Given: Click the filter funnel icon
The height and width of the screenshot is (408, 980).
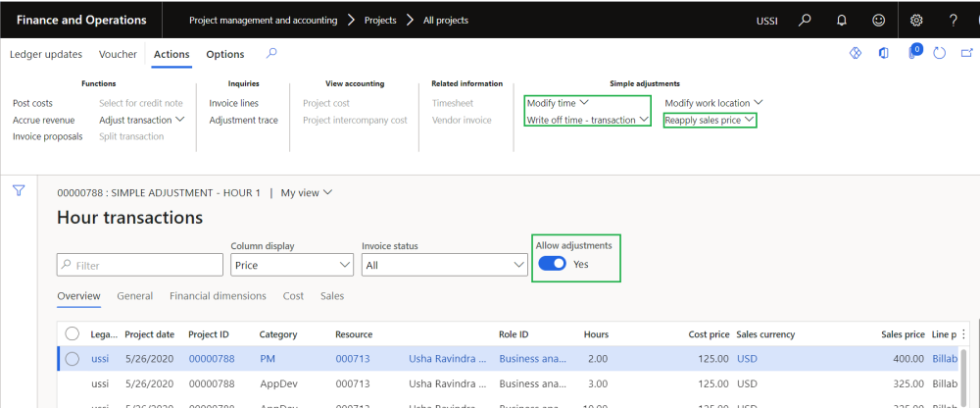Looking at the screenshot, I should (18, 191).
